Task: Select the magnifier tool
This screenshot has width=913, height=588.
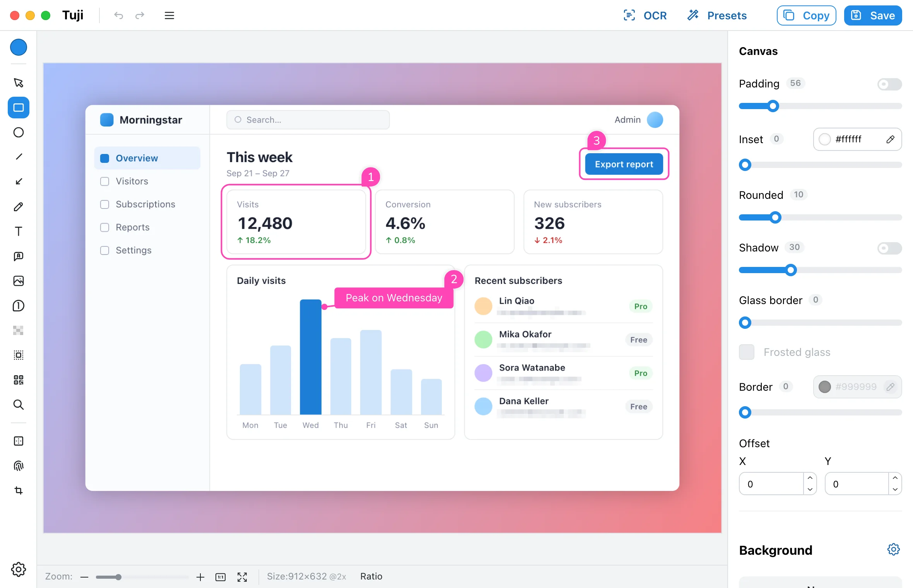Action: tap(18, 405)
